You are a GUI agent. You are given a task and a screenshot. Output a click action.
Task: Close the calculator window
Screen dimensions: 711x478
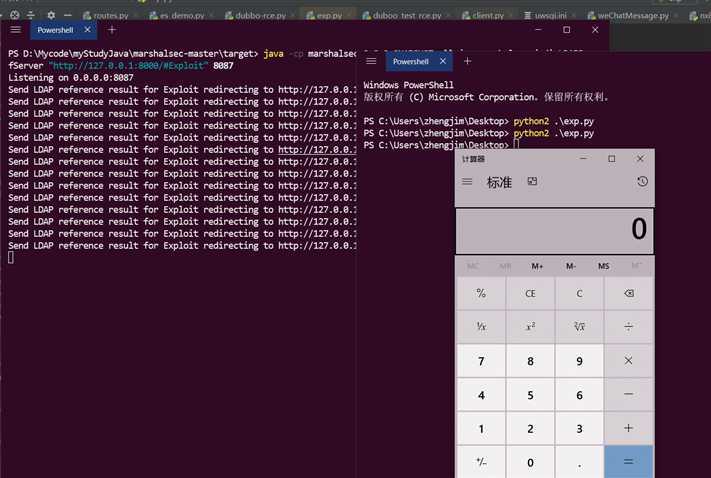tap(640, 159)
